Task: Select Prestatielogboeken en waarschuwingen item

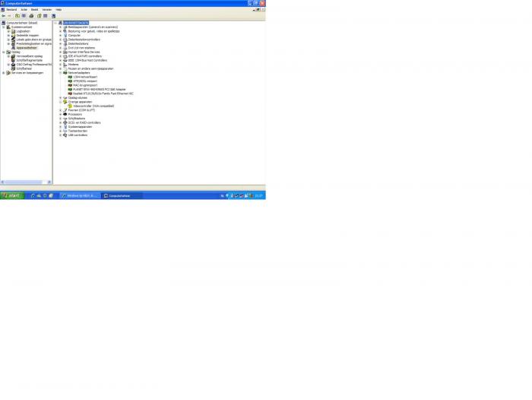Action: pos(34,43)
